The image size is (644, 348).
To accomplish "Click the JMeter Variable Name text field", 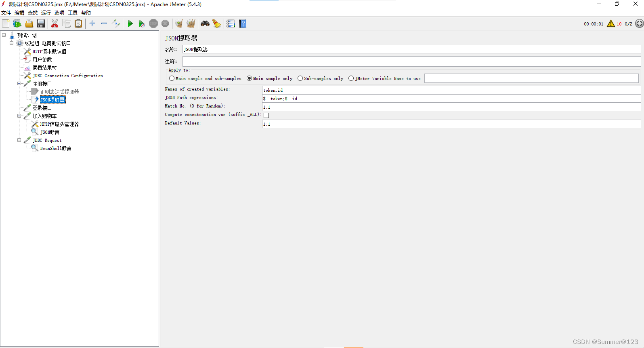I will 531,78.
